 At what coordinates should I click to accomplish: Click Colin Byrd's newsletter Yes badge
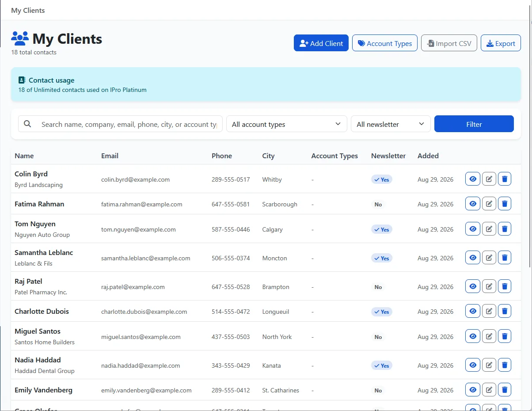coord(382,179)
